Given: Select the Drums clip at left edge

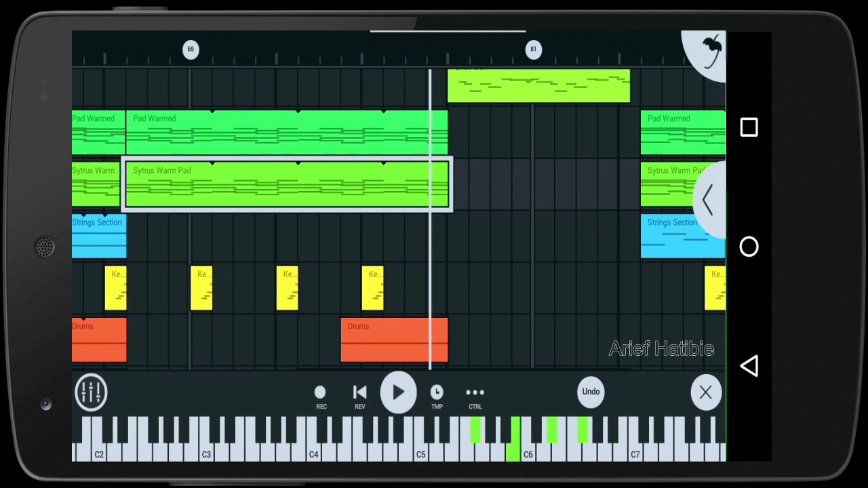Looking at the screenshot, I should 99,340.
